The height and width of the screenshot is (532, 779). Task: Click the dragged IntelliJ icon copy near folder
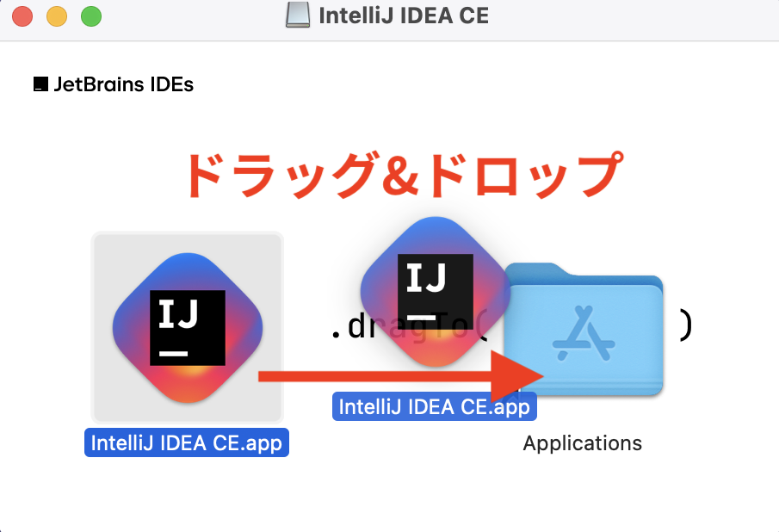(436, 292)
